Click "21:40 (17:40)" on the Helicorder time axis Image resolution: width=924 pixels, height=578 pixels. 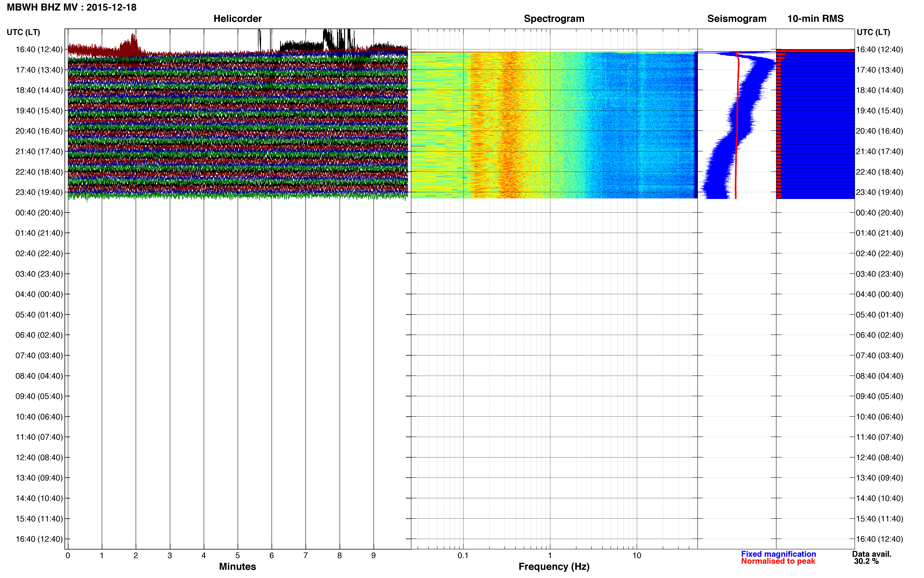click(x=39, y=151)
